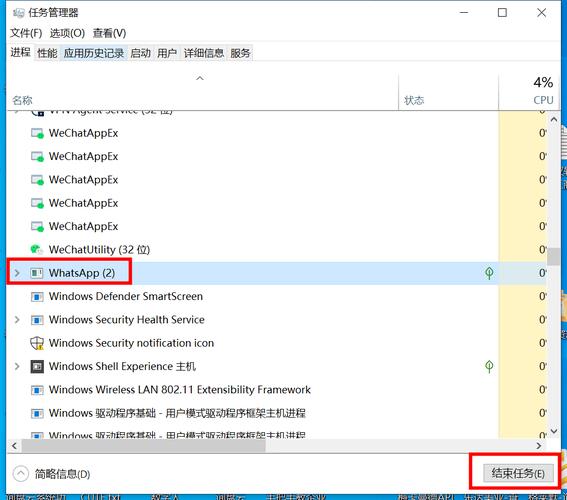Click the WhatsApp process icon
This screenshot has height=500, width=567.
point(37,273)
